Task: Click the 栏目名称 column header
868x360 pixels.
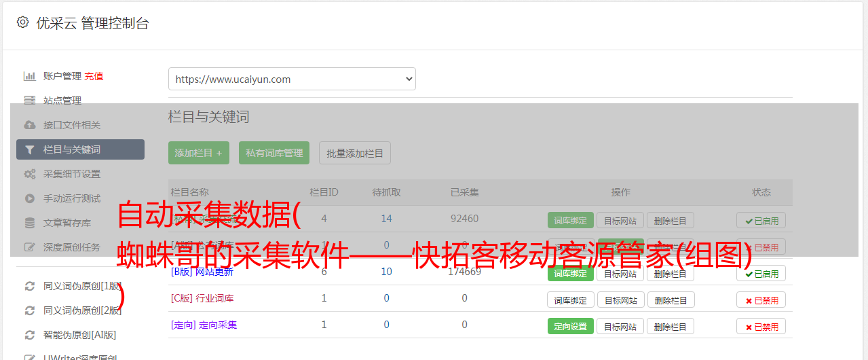Action: coord(189,192)
